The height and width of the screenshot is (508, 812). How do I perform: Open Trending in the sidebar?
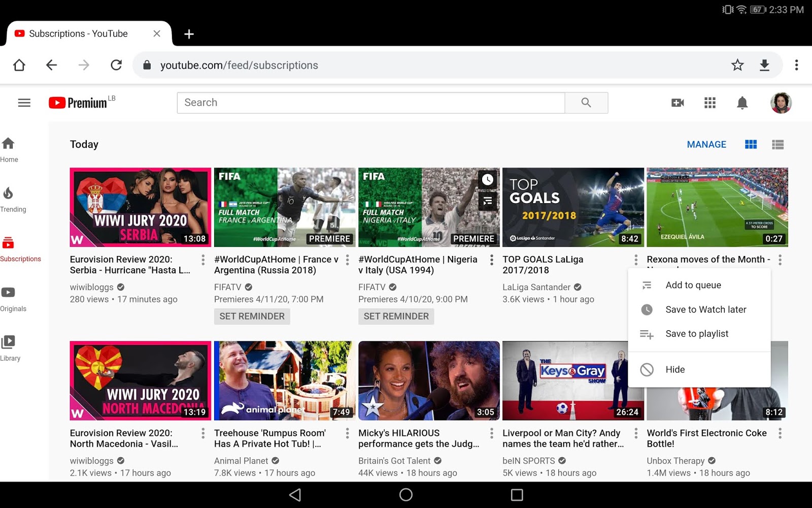(13, 200)
